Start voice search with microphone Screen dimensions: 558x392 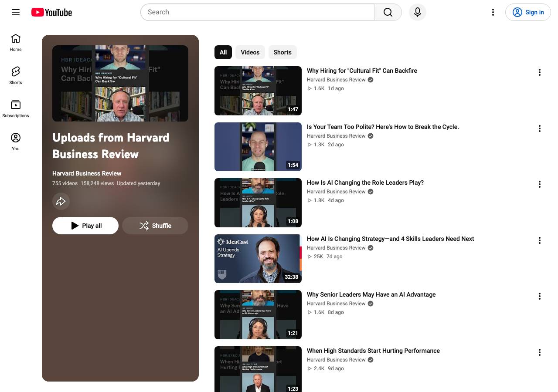click(x=418, y=12)
